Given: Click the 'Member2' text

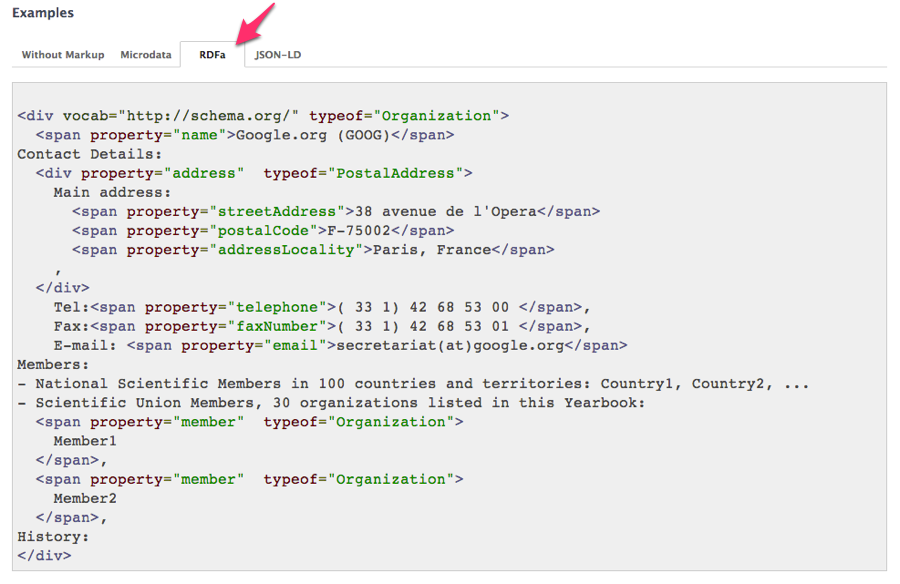Looking at the screenshot, I should pyautogui.click(x=85, y=498).
